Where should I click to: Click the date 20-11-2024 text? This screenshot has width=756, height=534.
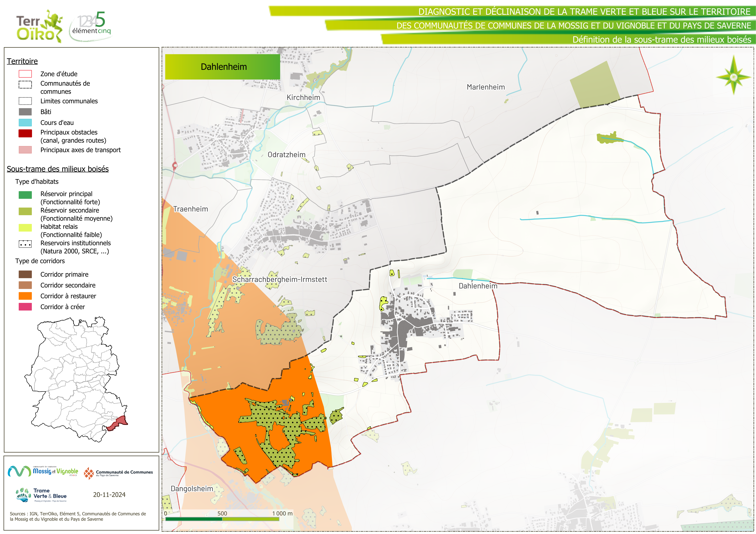click(109, 495)
